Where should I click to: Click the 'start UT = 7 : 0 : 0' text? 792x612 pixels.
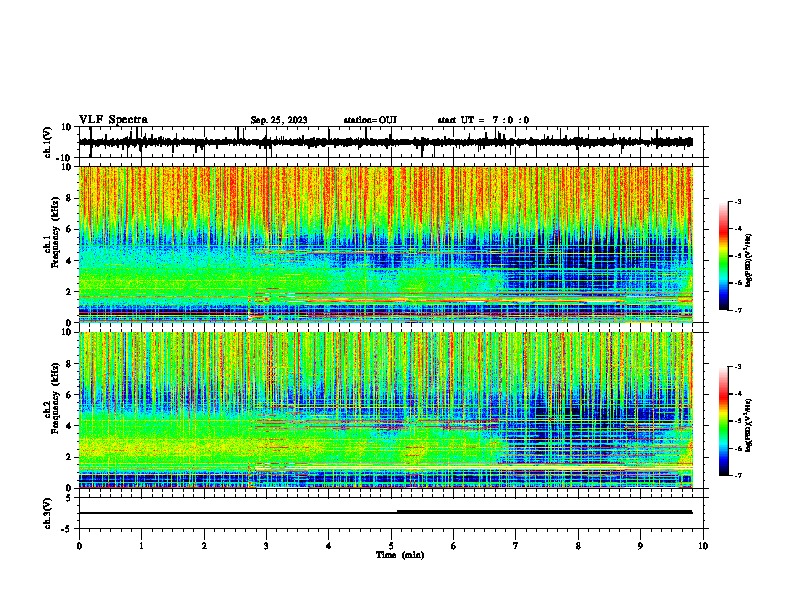tap(483, 120)
